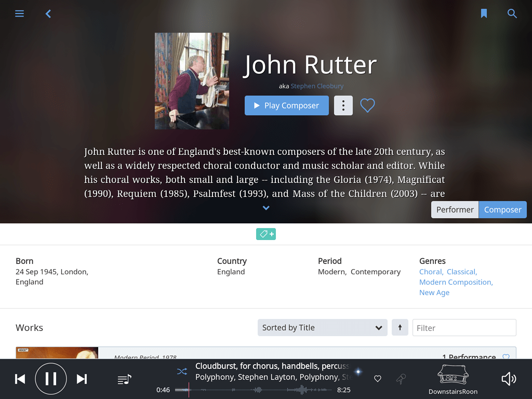Heart the currently playing track
The height and width of the screenshot is (399, 532).
pyautogui.click(x=378, y=379)
